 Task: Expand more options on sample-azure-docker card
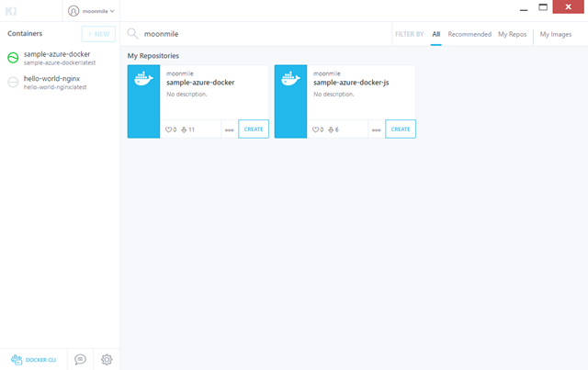click(229, 129)
